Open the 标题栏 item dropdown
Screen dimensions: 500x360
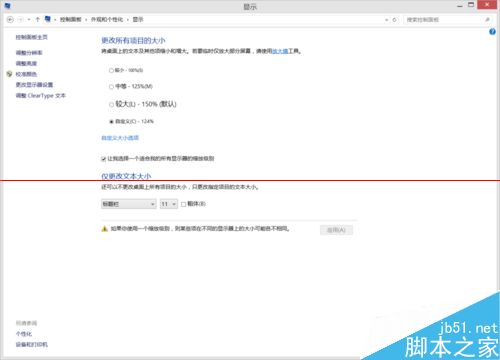129,204
